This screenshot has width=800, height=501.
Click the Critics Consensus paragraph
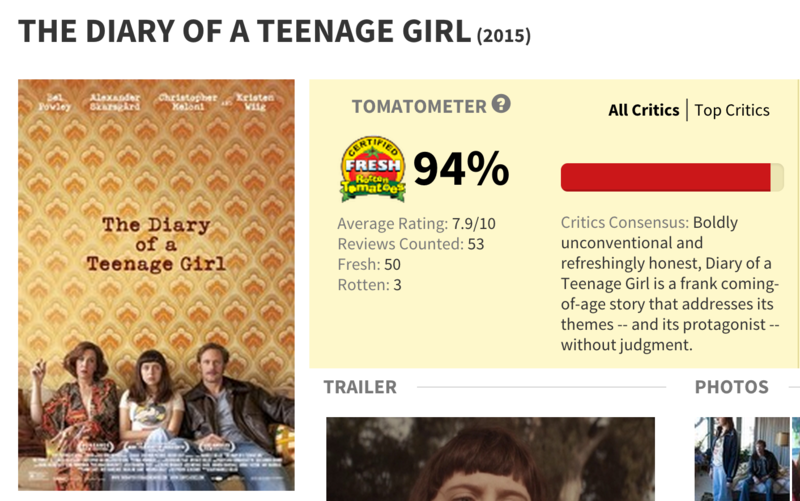pyautogui.click(x=666, y=284)
